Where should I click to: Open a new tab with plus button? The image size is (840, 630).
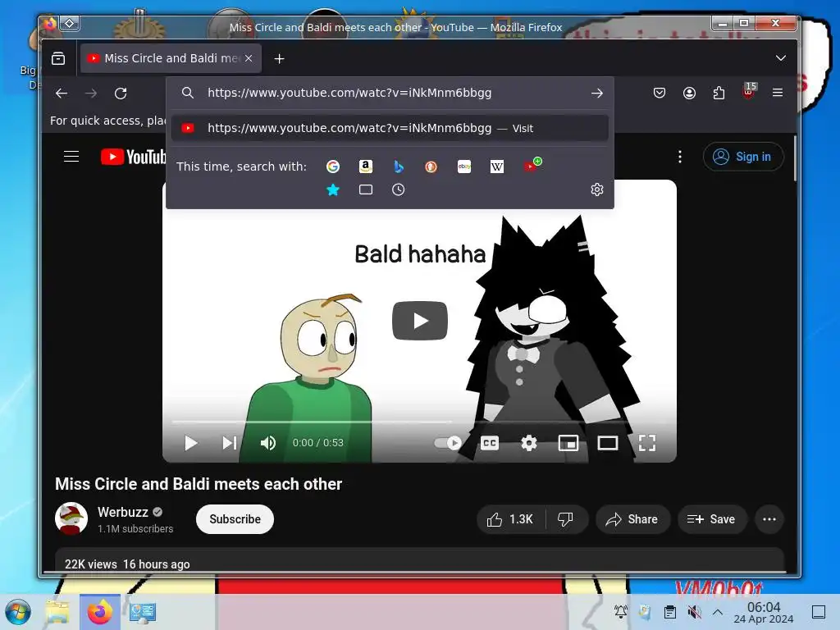coord(279,58)
